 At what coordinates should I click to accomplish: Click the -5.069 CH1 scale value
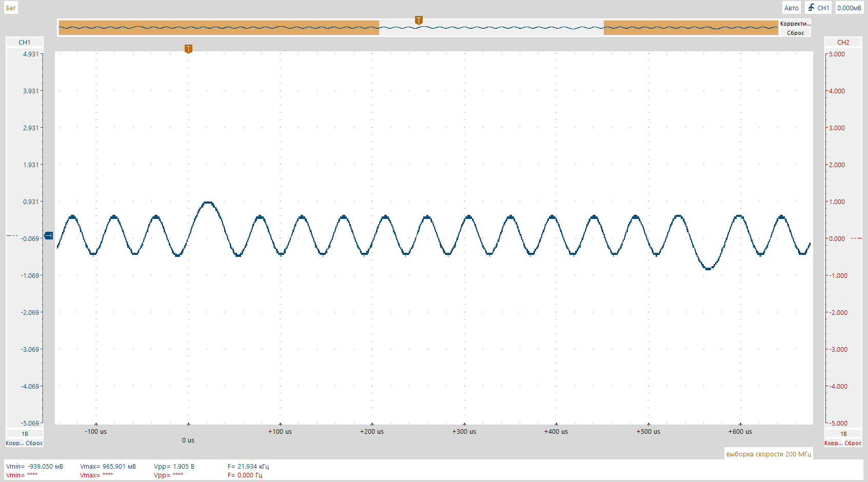(x=30, y=423)
